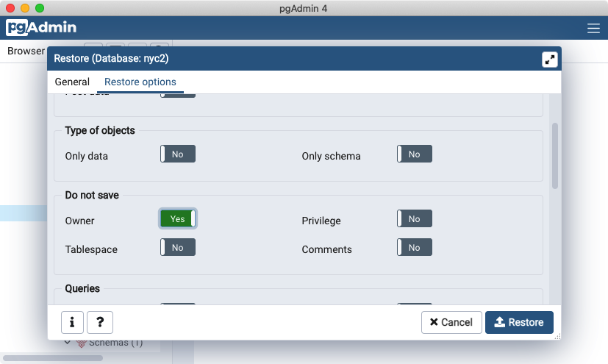Select the Restore options tab

tap(140, 82)
